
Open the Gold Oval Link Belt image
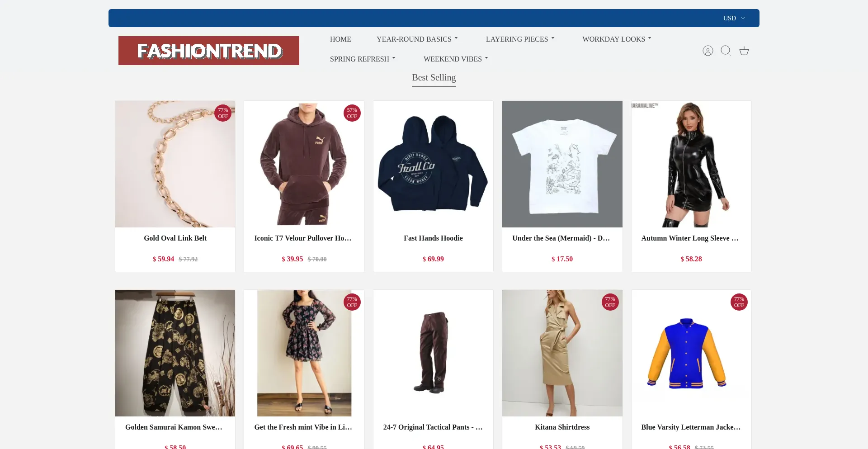tap(175, 164)
